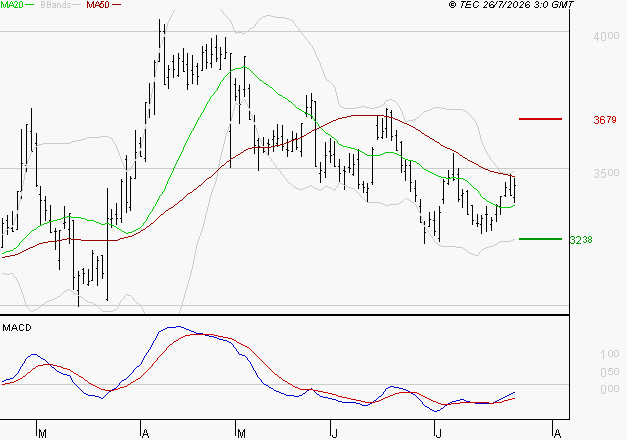Click the 4000 price axis label
The width and height of the screenshot is (627, 440).
pos(606,37)
